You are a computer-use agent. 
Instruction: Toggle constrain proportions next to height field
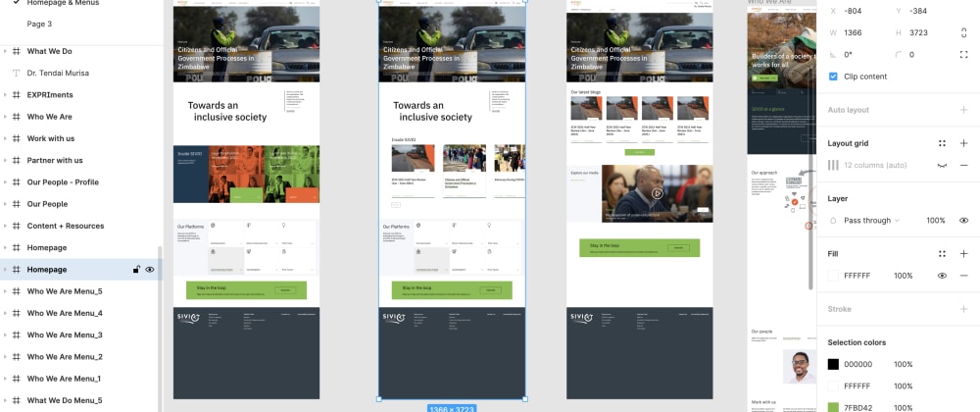point(963,33)
